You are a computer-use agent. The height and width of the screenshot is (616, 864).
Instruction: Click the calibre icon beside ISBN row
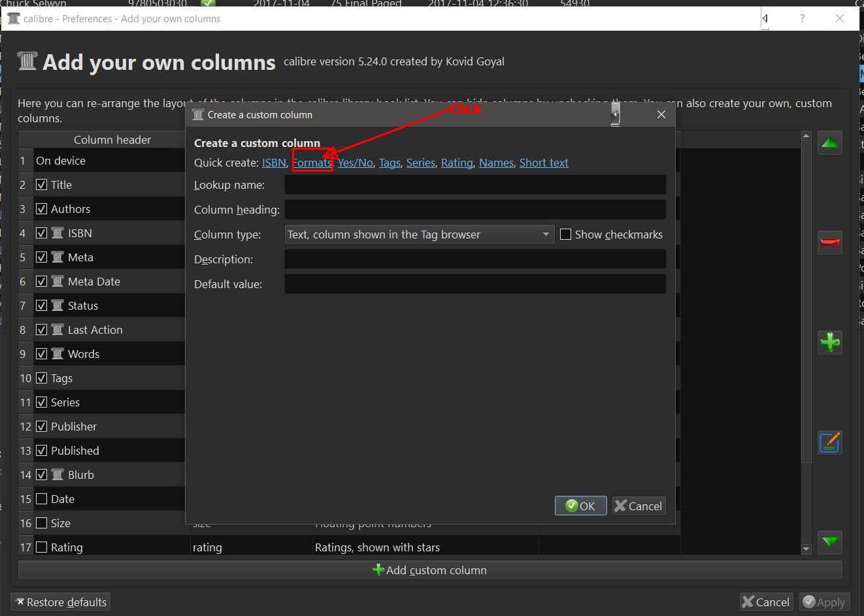coord(58,233)
